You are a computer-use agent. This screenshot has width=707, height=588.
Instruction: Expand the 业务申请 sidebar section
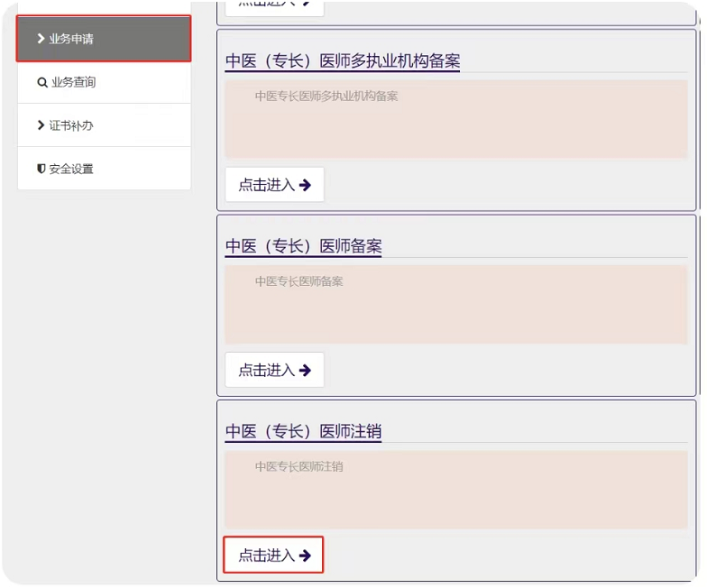pyautogui.click(x=104, y=39)
